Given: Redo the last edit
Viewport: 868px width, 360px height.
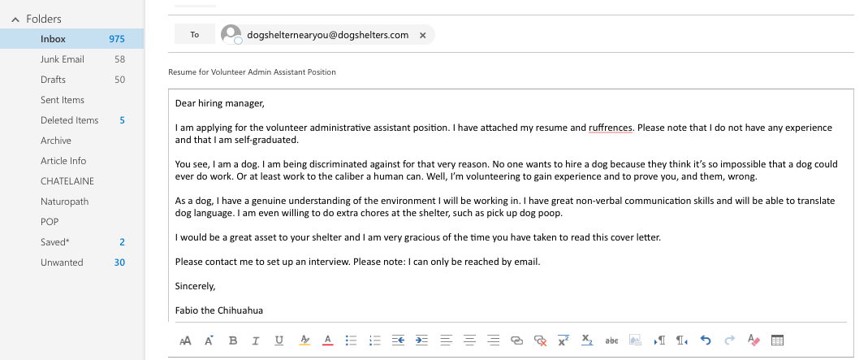Looking at the screenshot, I should pos(730,340).
